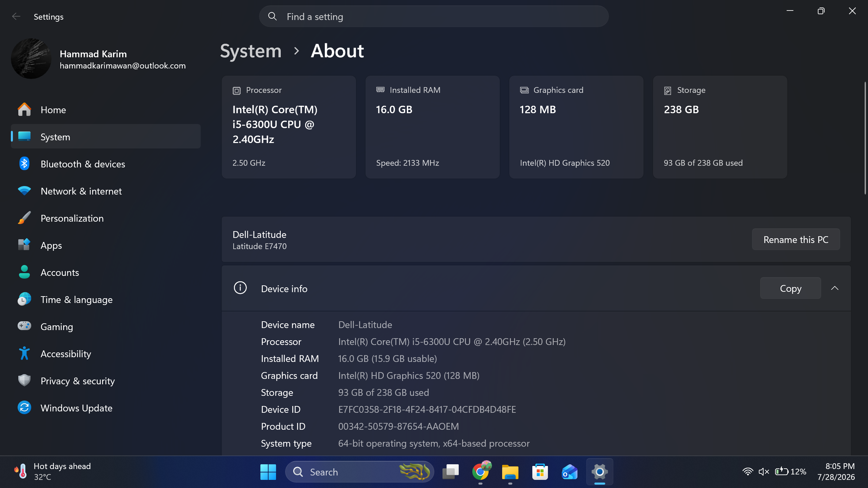Click the Personalization paintbrush icon
The width and height of the screenshot is (868, 488).
coord(24,218)
